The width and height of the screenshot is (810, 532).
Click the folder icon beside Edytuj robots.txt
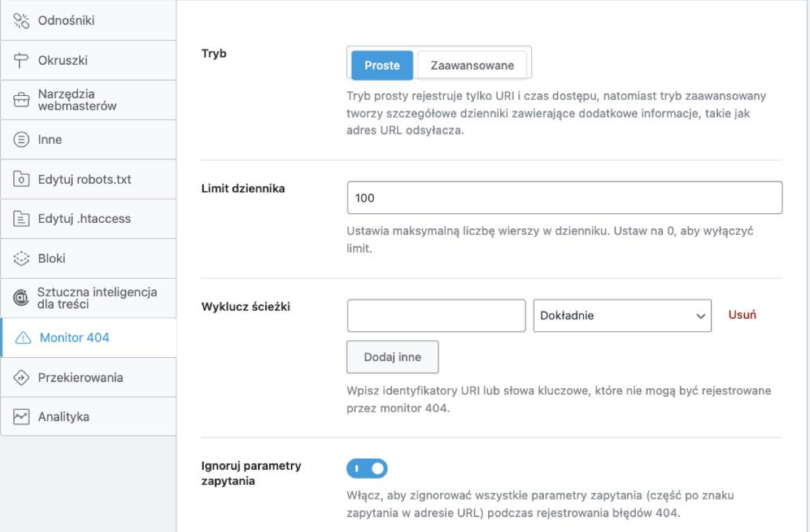point(22,180)
